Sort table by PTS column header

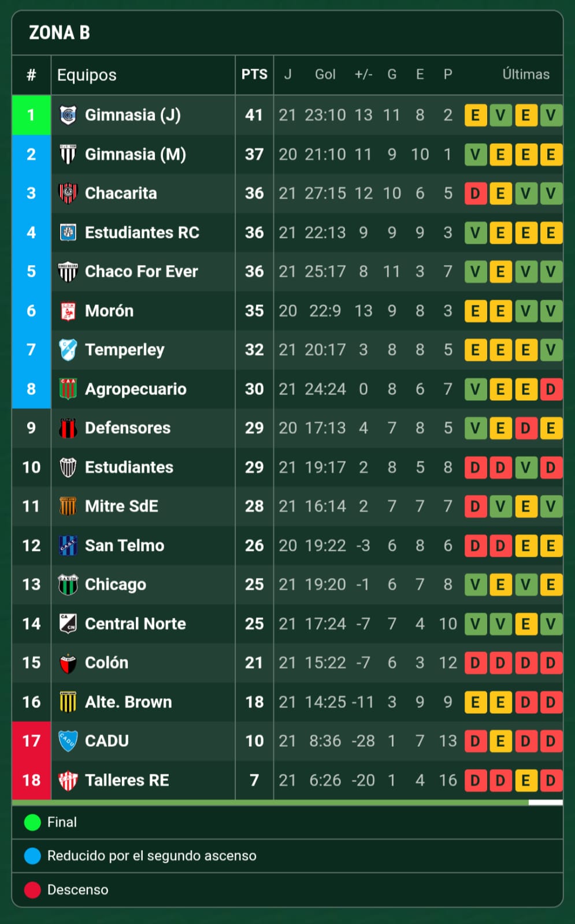[x=254, y=74]
